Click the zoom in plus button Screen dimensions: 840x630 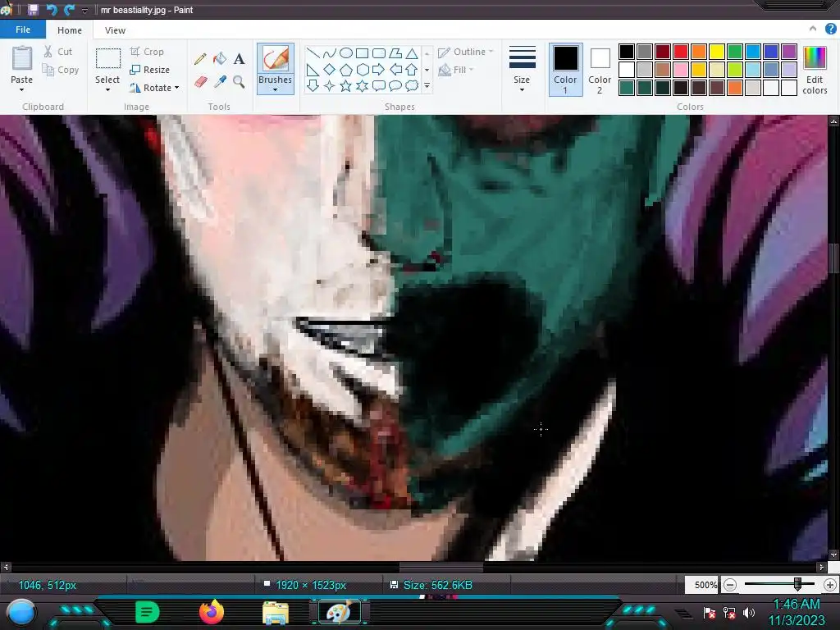point(830,585)
